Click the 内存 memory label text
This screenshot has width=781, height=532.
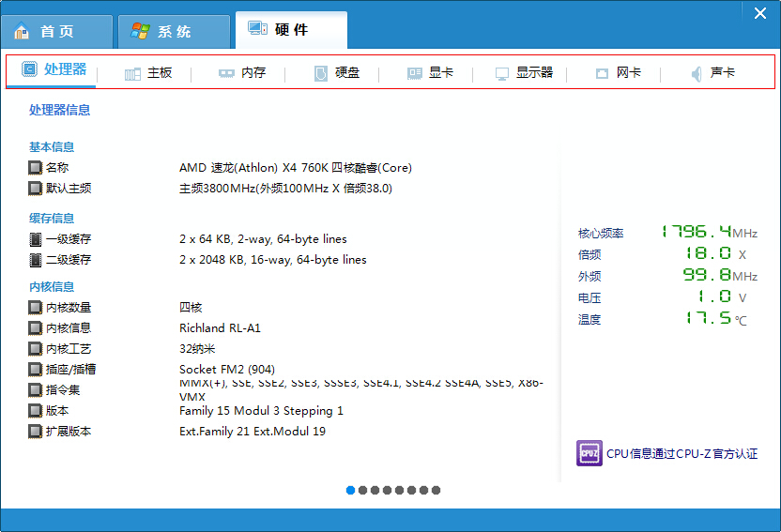pos(253,73)
